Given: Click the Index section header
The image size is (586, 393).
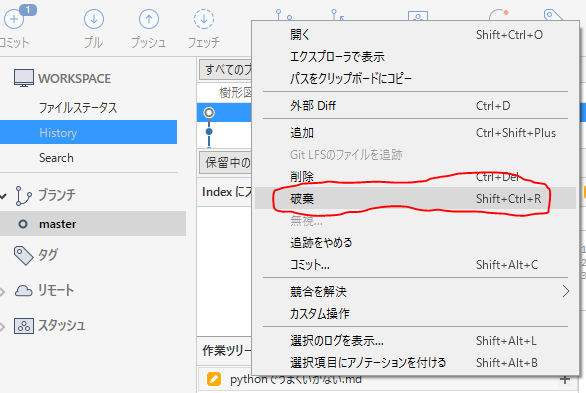Looking at the screenshot, I should click(226, 192).
